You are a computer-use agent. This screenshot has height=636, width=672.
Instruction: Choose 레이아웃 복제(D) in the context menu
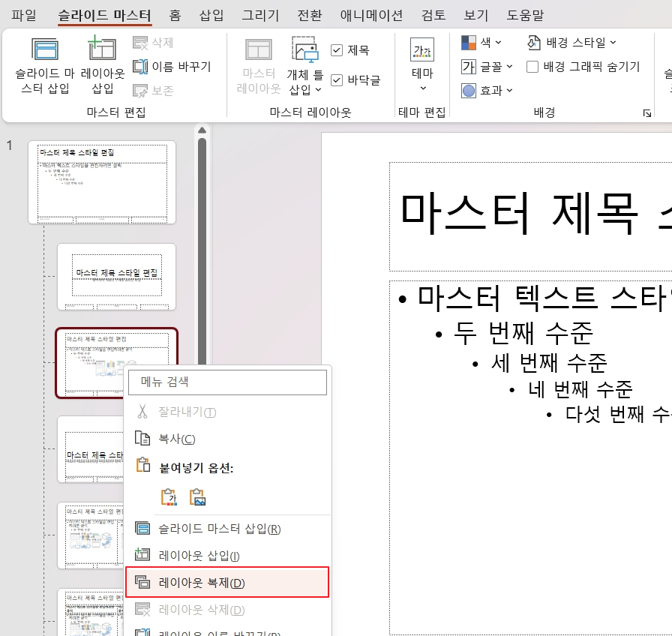coord(227,582)
